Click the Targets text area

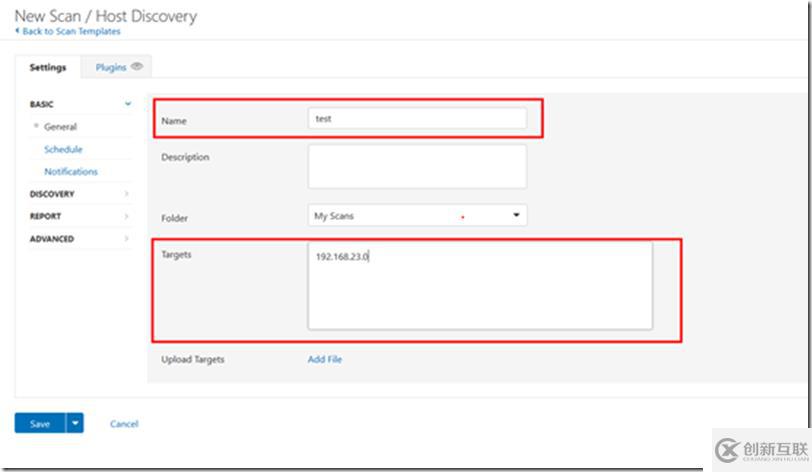[480, 285]
